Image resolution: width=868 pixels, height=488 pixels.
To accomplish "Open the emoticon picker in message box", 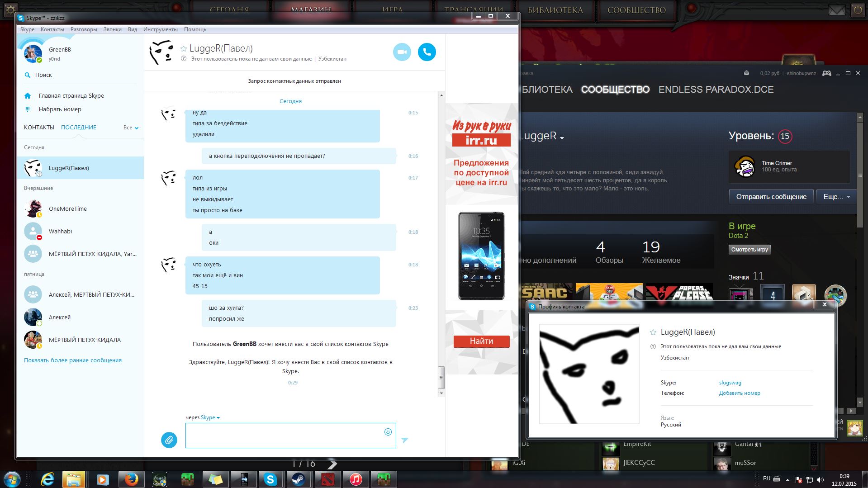I will pyautogui.click(x=388, y=432).
